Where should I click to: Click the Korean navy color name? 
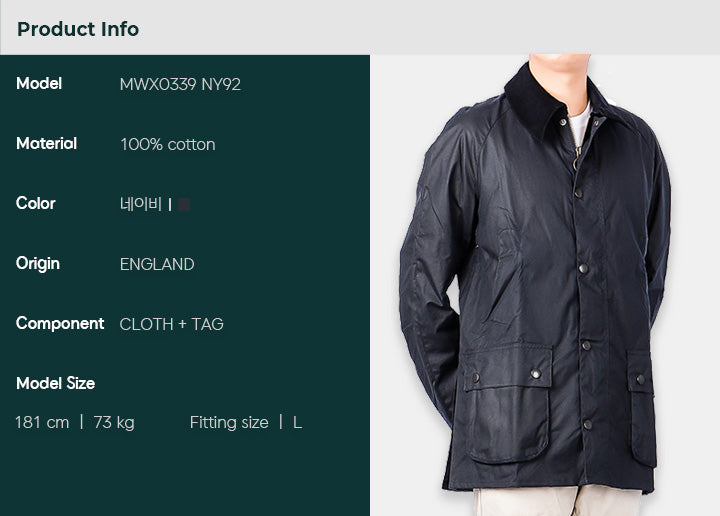141,204
